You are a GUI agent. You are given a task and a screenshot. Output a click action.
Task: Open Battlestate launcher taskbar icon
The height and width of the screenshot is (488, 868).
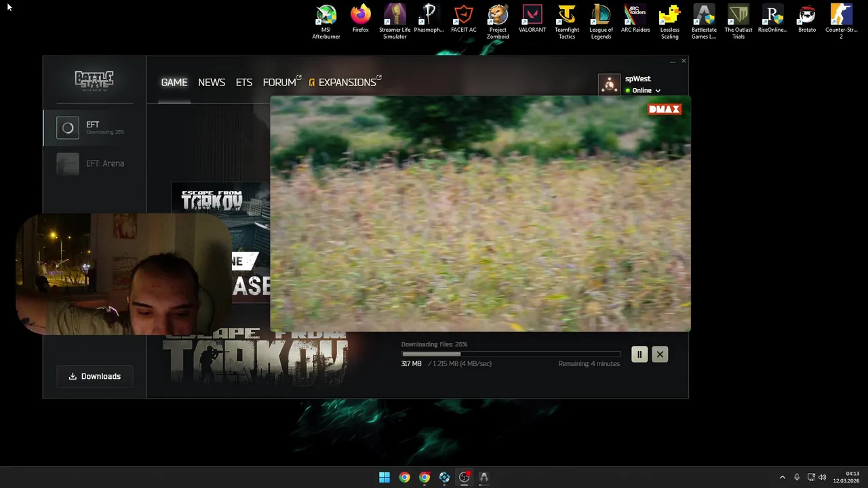click(484, 477)
